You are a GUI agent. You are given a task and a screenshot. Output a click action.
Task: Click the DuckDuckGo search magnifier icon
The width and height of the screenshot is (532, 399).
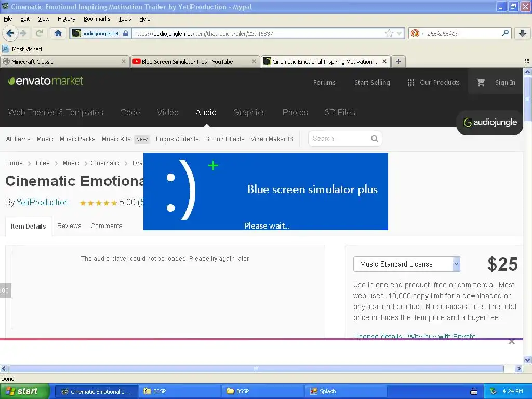tap(505, 33)
